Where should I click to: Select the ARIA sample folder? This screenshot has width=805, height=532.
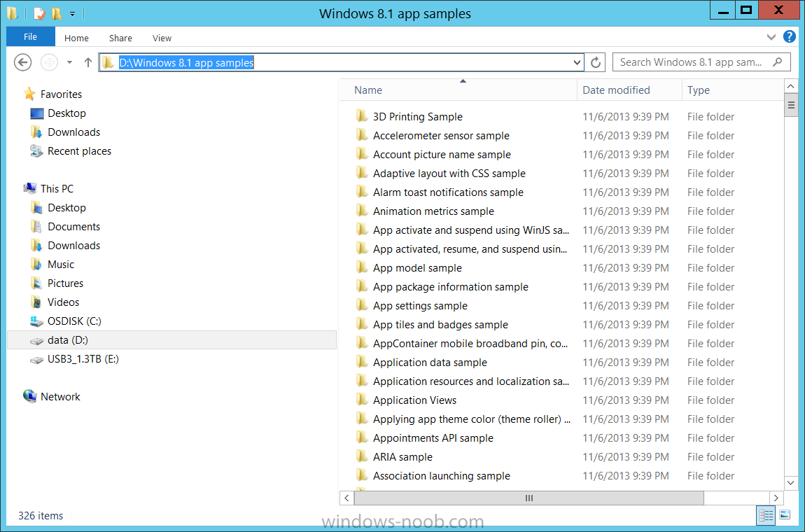point(402,457)
